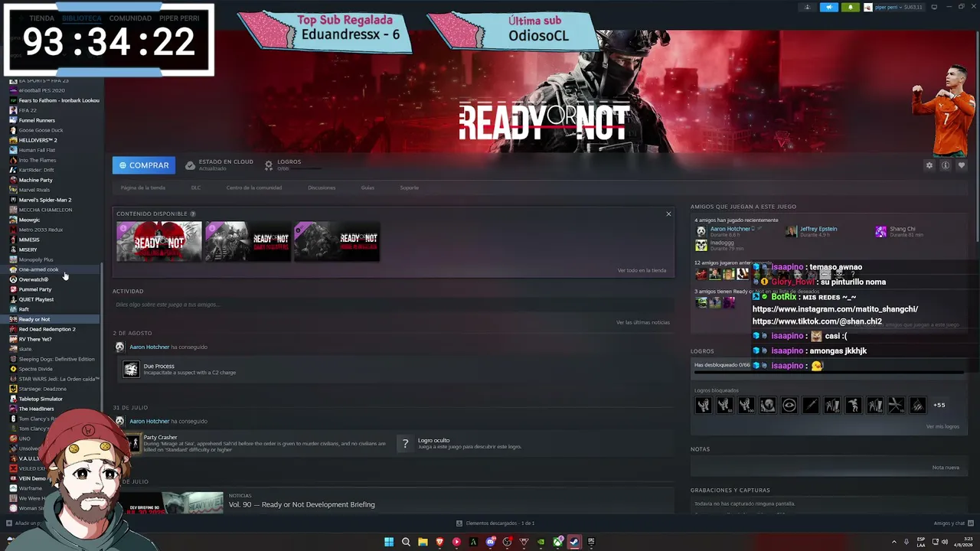Open Shang Chi friend avatar

[x=881, y=231]
